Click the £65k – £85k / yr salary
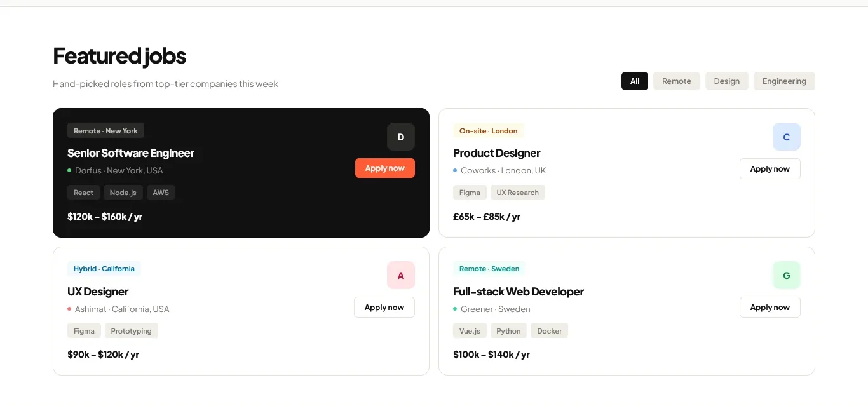This screenshot has width=868, height=406. (487, 217)
